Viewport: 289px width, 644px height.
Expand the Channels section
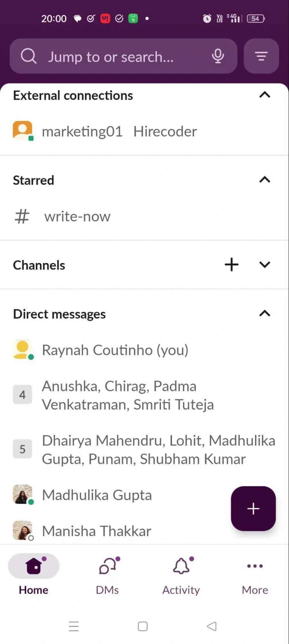coord(264,265)
